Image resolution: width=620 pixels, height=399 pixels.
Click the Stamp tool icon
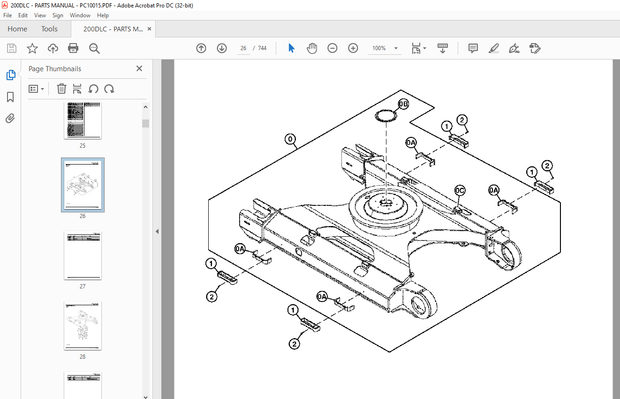tap(535, 48)
